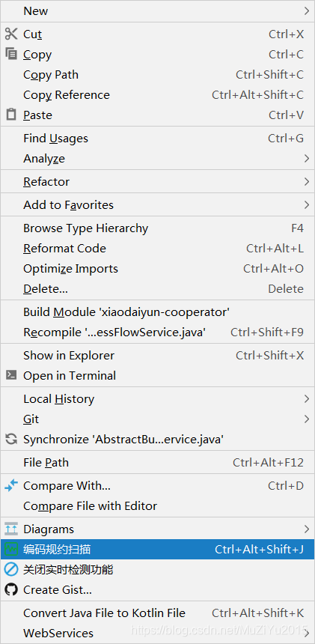The height and width of the screenshot is (644, 315).
Task: Click the Copy icon beside Copy
Action: pos(11,54)
